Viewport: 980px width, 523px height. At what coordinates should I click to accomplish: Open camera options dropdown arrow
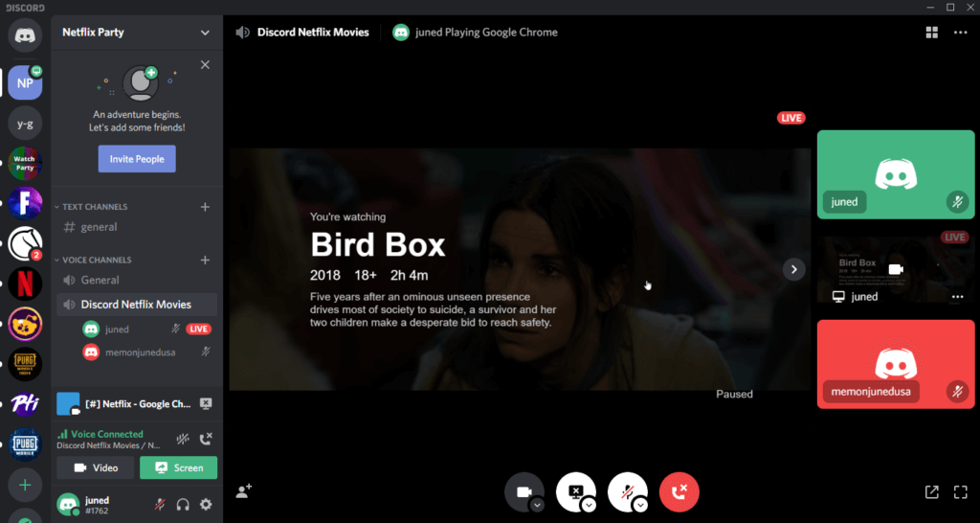[x=537, y=505]
